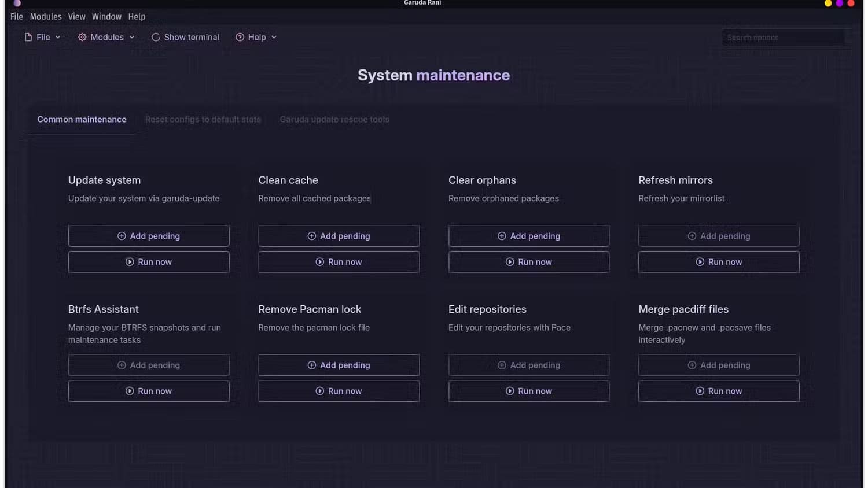Viewport: 868px width, 488px height.
Task: Click the app icon in the title bar corner
Action: [x=17, y=3]
